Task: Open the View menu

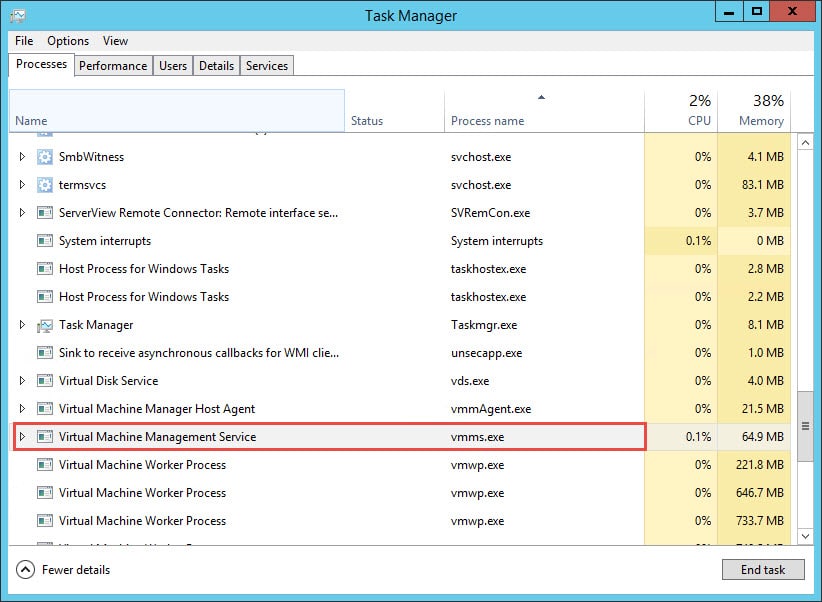Action: pos(115,41)
